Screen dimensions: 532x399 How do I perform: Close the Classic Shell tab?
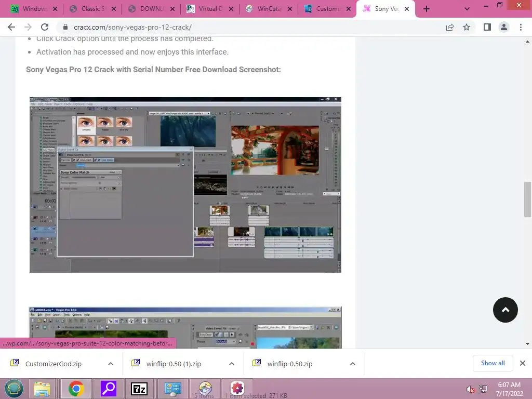114,9
